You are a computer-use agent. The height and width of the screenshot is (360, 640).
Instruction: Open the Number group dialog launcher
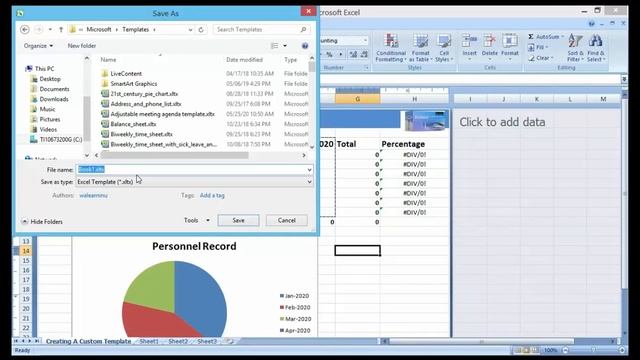point(366,68)
